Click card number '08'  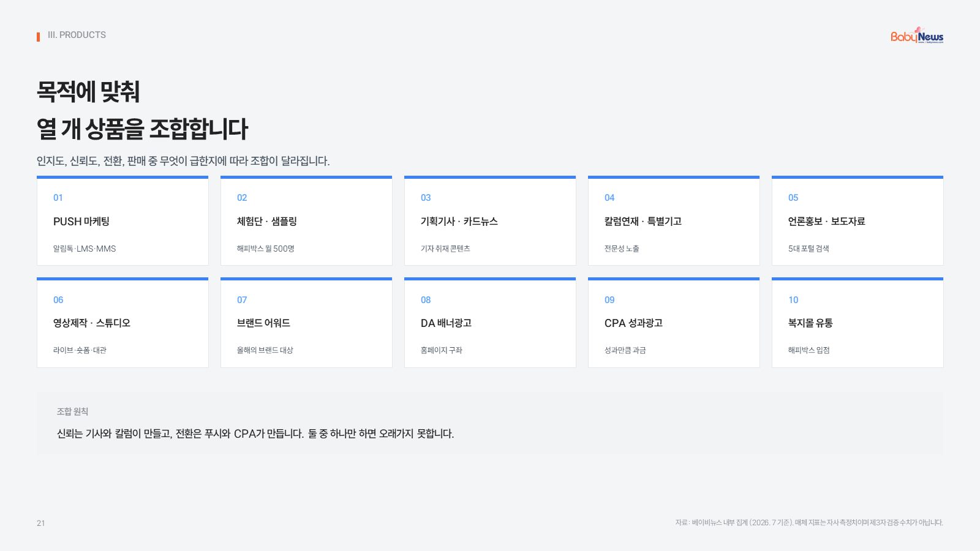tap(426, 300)
